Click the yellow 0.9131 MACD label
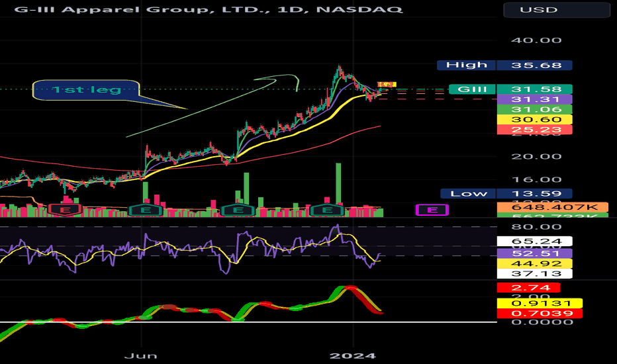Screen dimensions: 617x364 pyautogui.click(x=540, y=303)
